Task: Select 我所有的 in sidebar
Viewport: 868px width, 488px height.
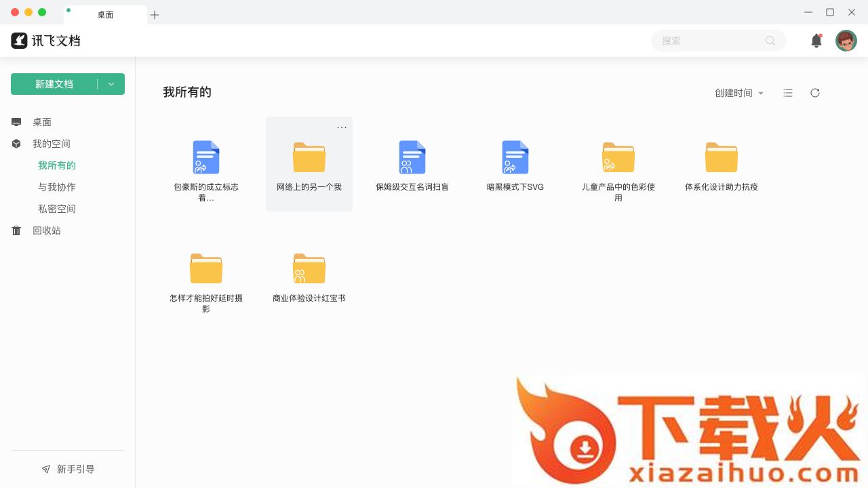Action: pyautogui.click(x=57, y=165)
